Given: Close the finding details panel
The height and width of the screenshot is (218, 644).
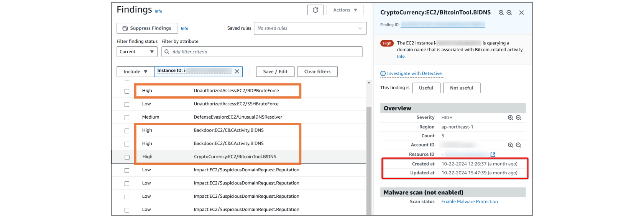Looking at the screenshot, I should 521,13.
